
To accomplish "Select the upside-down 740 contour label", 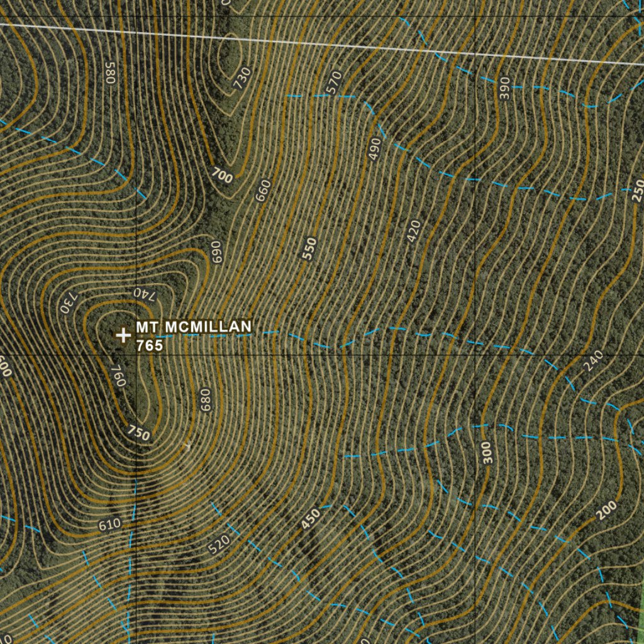I will tap(143, 292).
